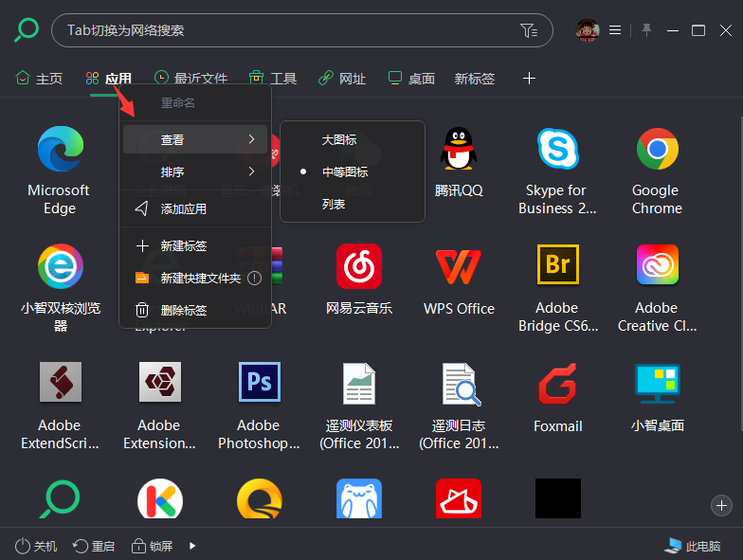
Task: Open the Skype for Business icon
Action: [x=557, y=150]
